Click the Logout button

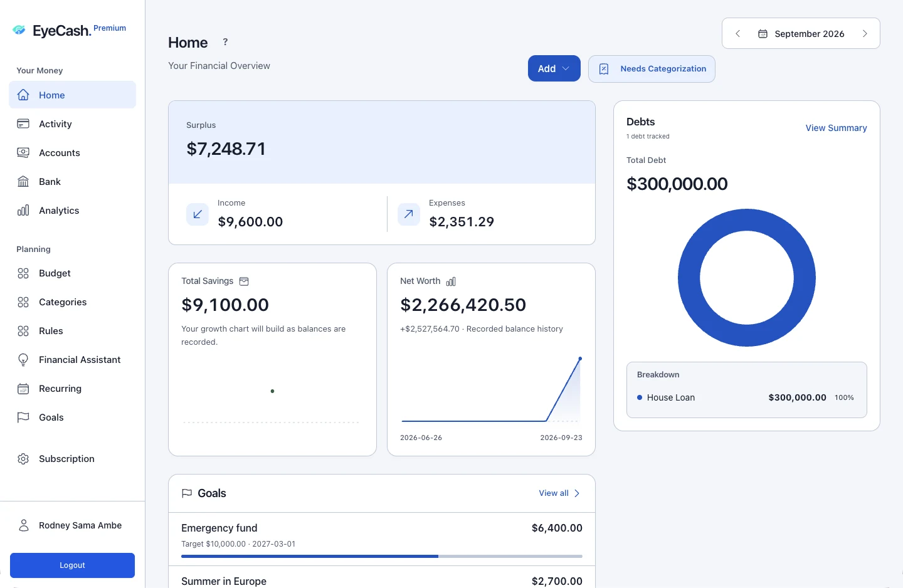pyautogui.click(x=72, y=565)
